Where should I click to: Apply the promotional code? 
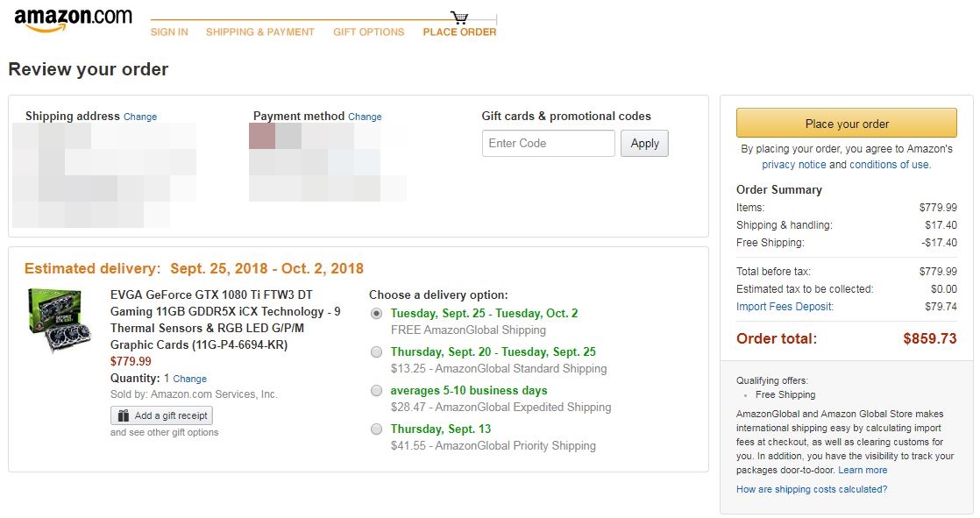(x=644, y=144)
